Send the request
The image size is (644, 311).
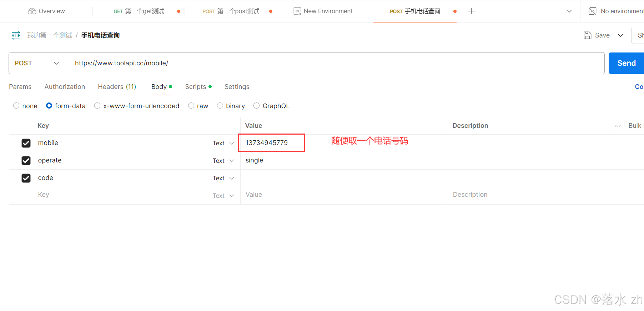[x=626, y=63]
